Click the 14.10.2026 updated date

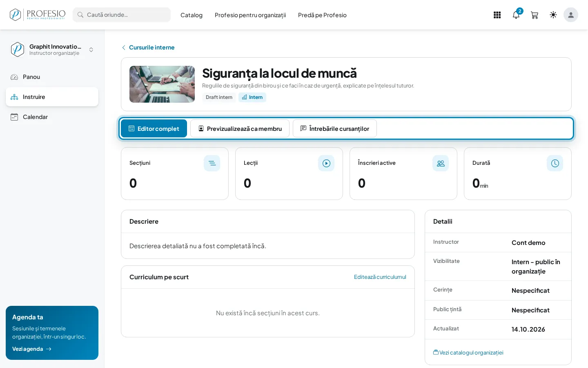(528, 330)
